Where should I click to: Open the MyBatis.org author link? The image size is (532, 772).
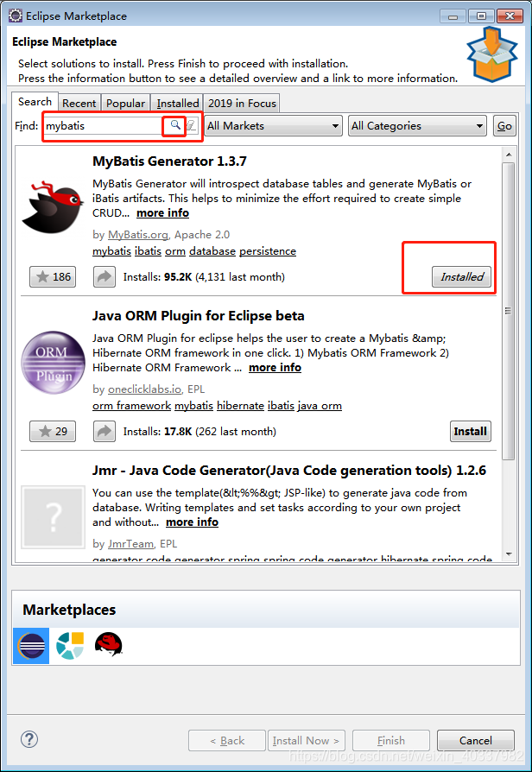[x=138, y=235]
